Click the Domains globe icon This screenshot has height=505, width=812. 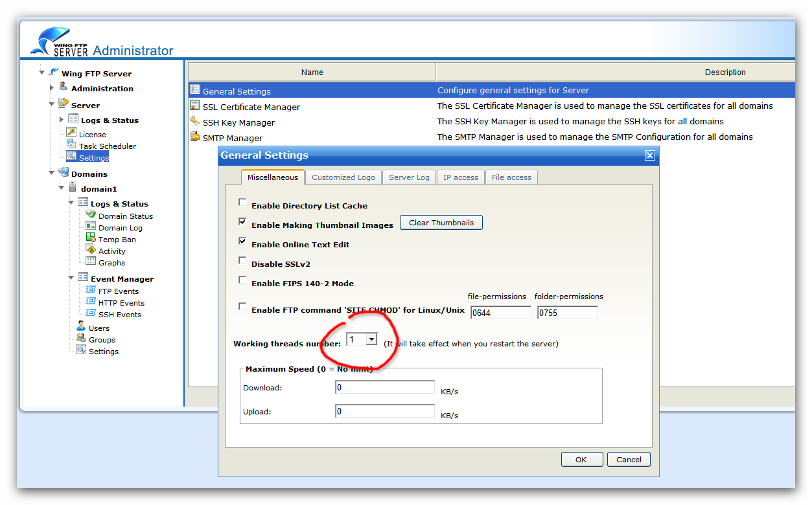coord(64,172)
